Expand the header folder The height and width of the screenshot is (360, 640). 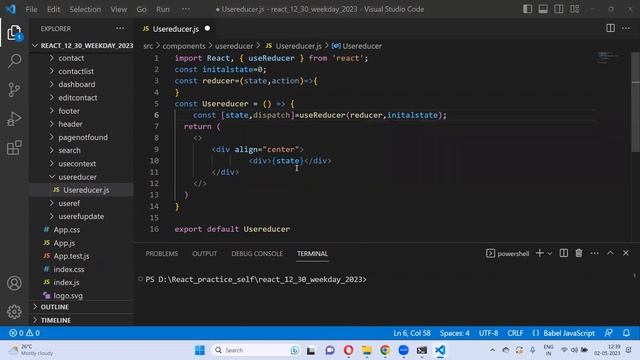pyautogui.click(x=70, y=124)
